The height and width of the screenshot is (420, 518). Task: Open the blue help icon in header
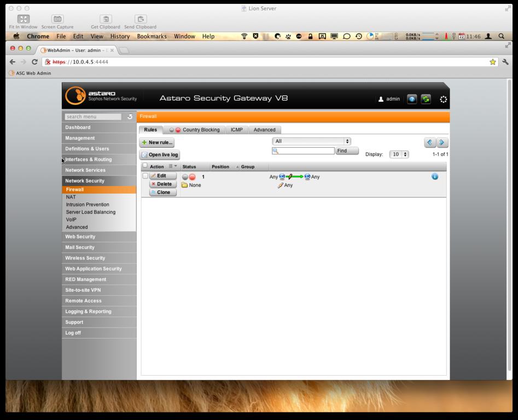coord(412,99)
